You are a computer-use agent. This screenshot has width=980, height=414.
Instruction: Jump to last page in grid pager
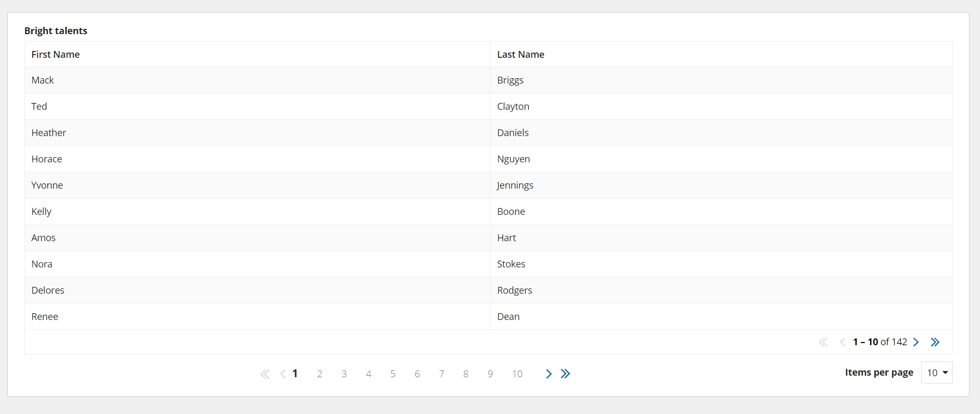click(x=935, y=342)
